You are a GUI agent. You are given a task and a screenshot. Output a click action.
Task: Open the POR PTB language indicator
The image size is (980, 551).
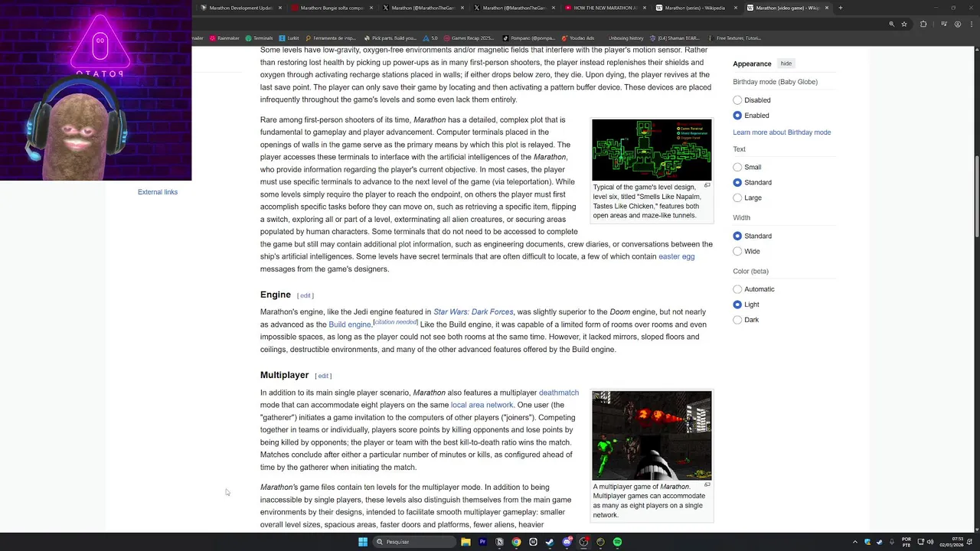point(906,542)
